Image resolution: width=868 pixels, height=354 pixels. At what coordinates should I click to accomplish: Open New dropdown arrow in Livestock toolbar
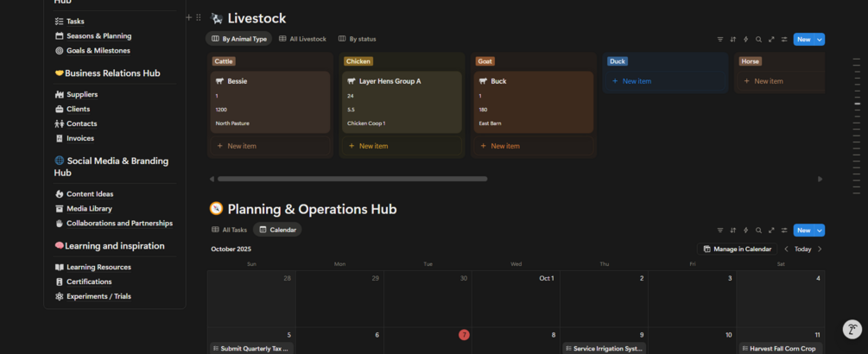820,39
